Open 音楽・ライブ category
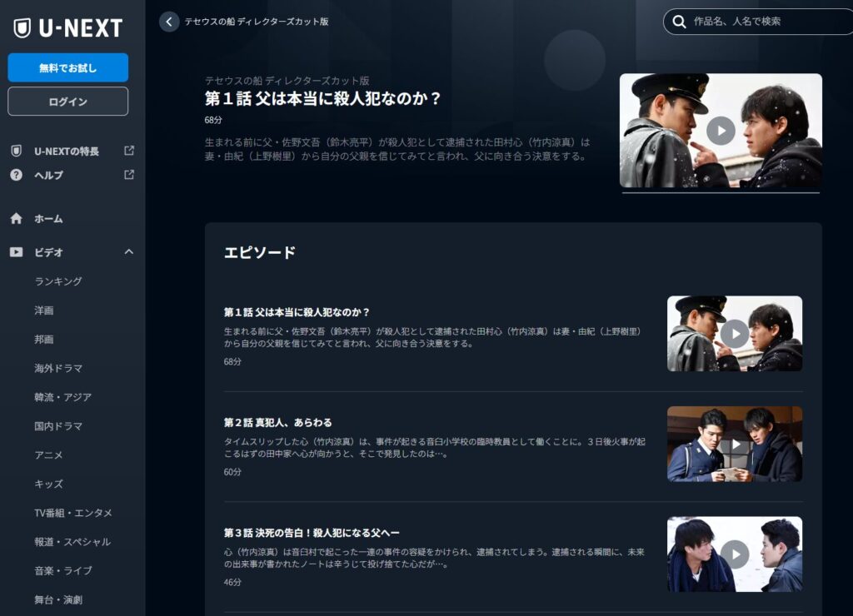This screenshot has height=616, width=853. [x=63, y=570]
